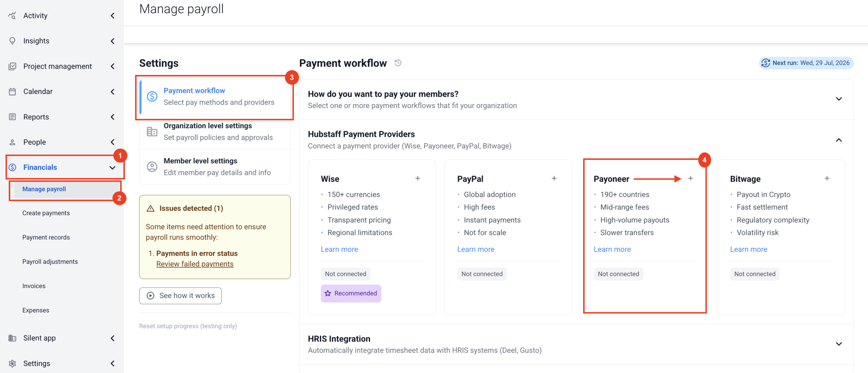
Task: Select Member level settings tab
Action: (215, 167)
